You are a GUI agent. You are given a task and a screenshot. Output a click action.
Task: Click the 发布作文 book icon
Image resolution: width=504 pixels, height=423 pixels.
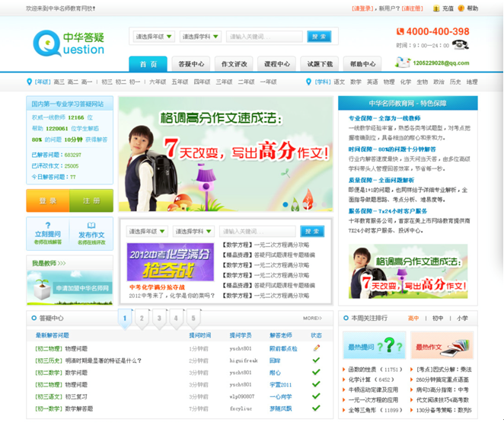click(91, 226)
